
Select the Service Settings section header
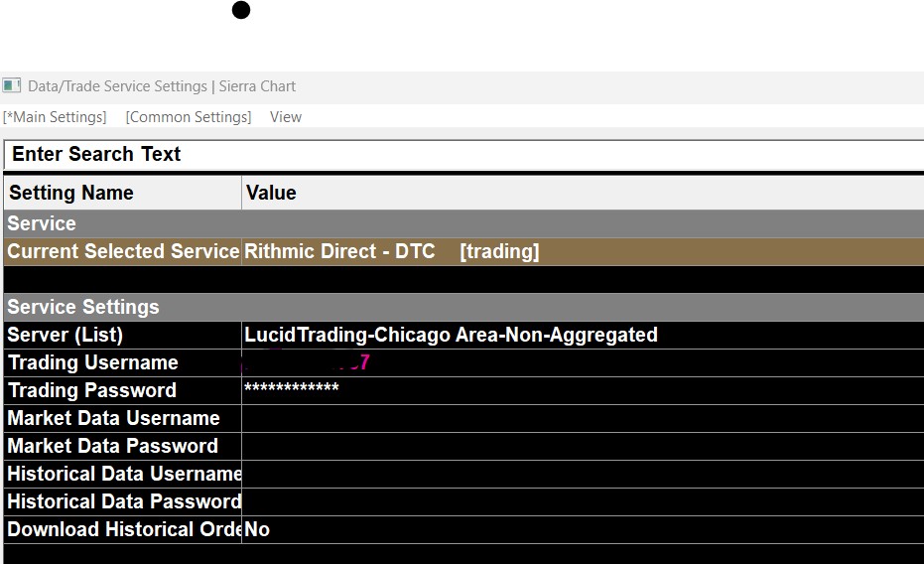point(463,307)
